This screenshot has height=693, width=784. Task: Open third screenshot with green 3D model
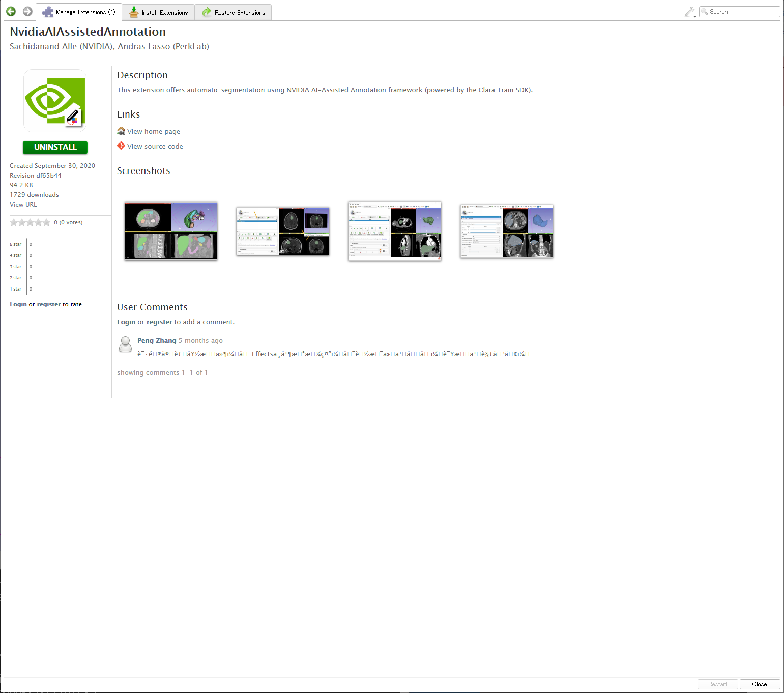click(395, 231)
